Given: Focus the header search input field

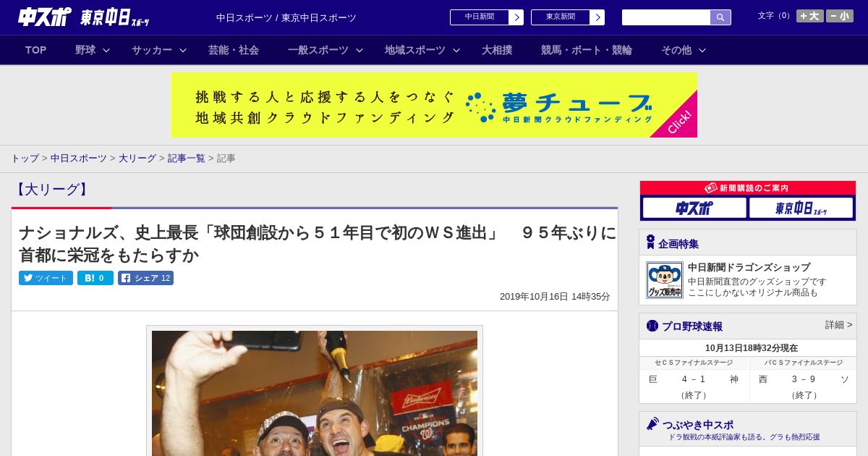Looking at the screenshot, I should point(666,17).
